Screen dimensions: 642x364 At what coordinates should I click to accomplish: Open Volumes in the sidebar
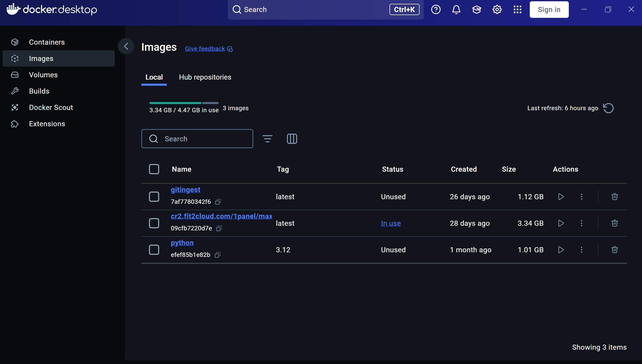[x=43, y=75]
